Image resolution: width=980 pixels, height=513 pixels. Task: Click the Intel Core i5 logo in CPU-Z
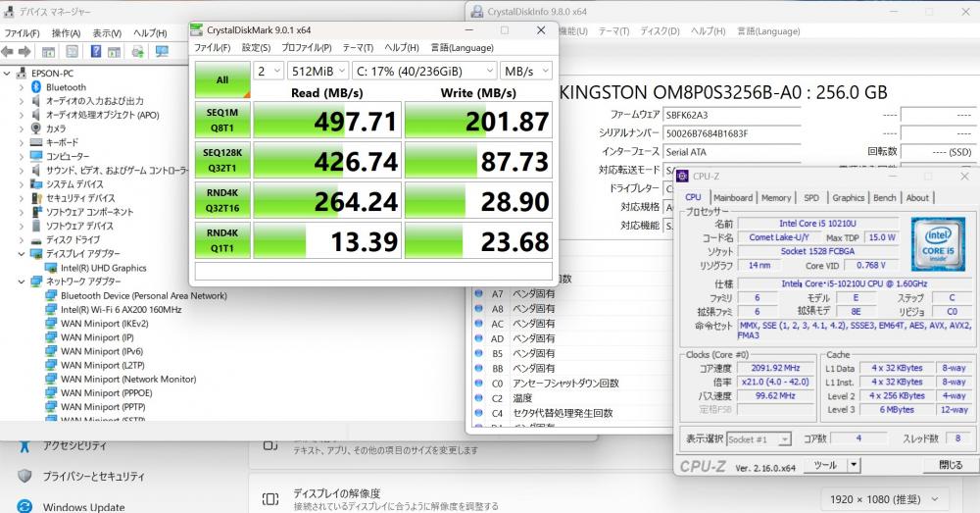coord(938,244)
